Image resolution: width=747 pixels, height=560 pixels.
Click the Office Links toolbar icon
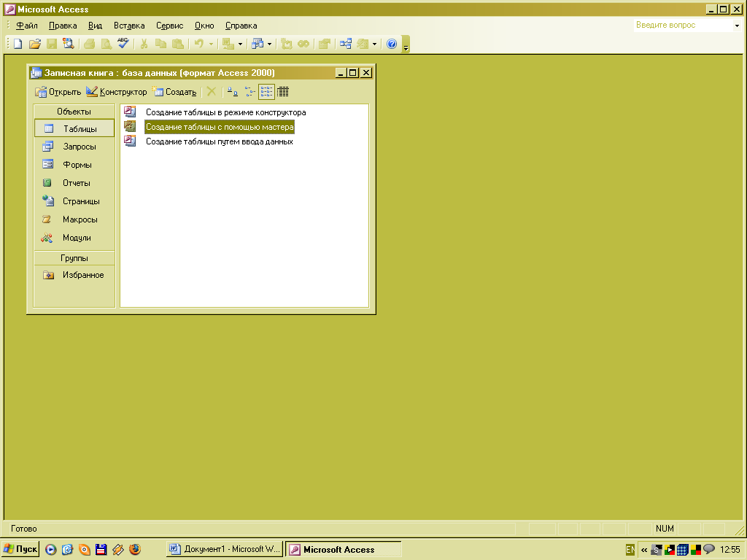(228, 44)
